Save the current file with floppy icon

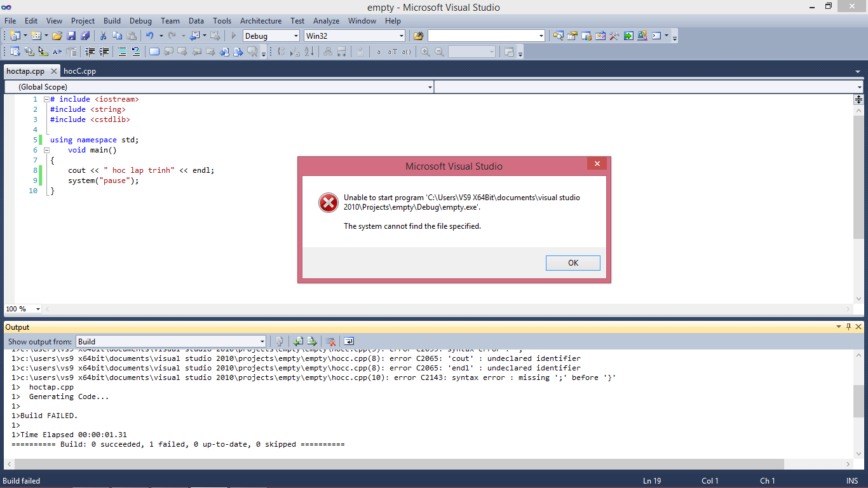(71, 36)
